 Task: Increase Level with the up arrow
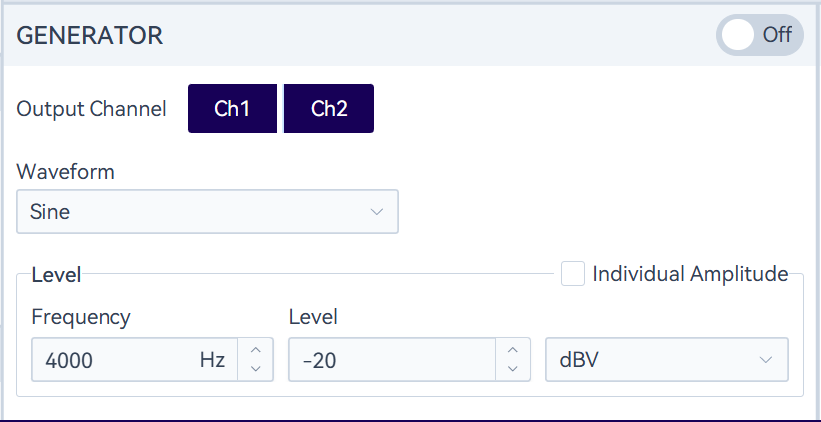click(512, 350)
